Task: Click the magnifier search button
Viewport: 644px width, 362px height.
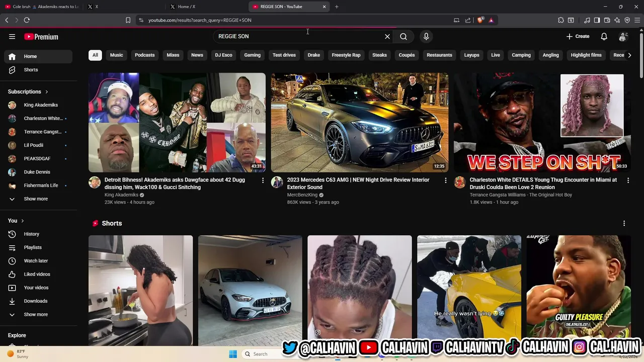Action: 404,36
